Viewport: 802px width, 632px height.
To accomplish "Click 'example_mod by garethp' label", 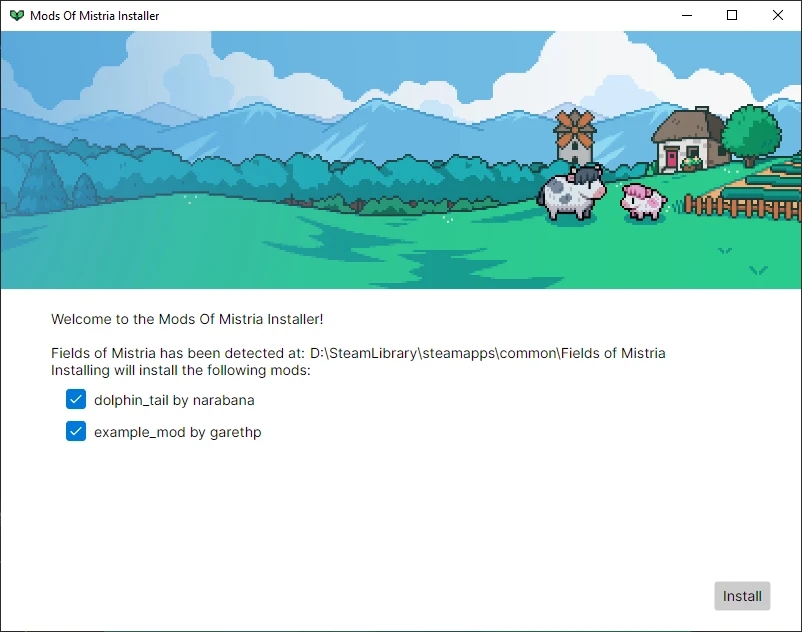I will [x=177, y=432].
